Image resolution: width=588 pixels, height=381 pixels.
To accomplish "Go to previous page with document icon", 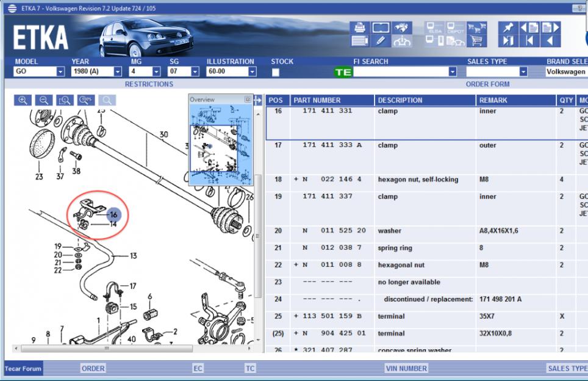I will coord(529,27).
